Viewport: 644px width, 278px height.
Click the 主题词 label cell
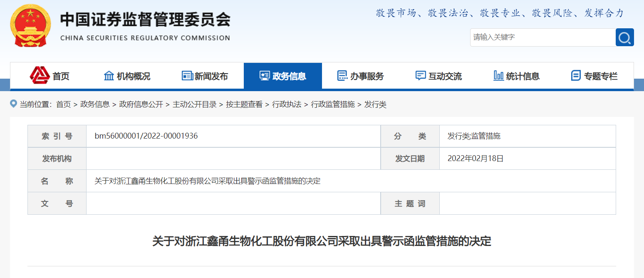click(410, 204)
